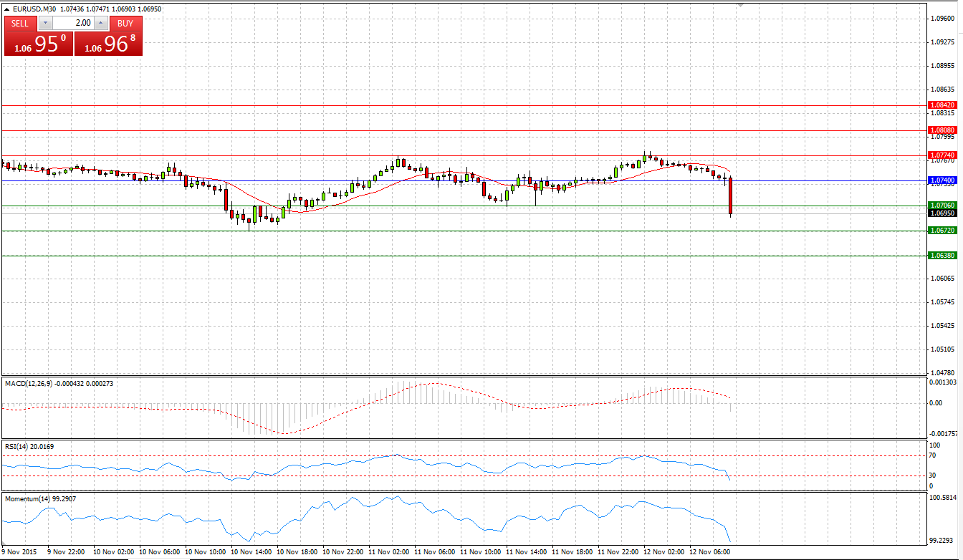Click the BUY button
Image resolution: width=963 pixels, height=560 pixels.
125,23
